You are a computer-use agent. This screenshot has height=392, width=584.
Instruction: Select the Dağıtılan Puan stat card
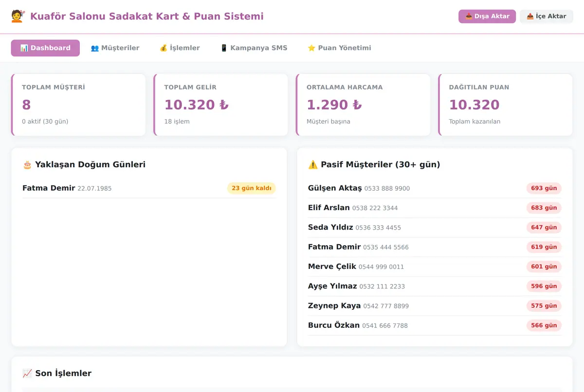pos(506,105)
